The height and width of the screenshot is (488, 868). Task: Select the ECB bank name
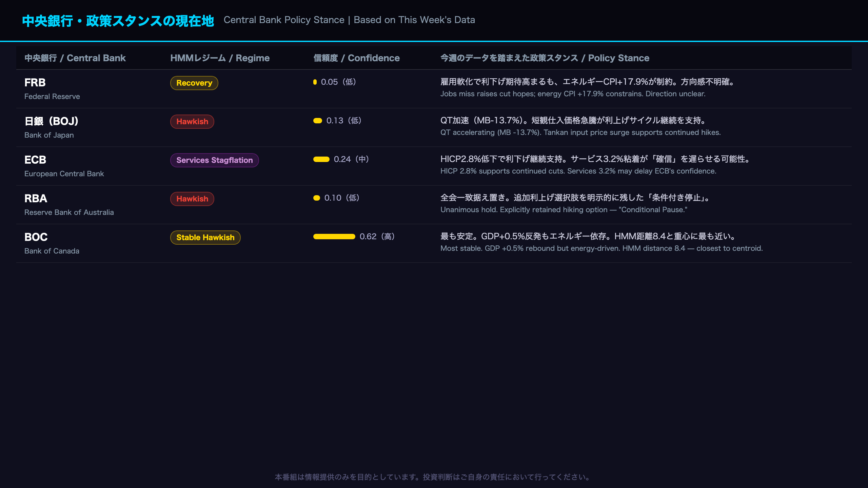coord(35,160)
